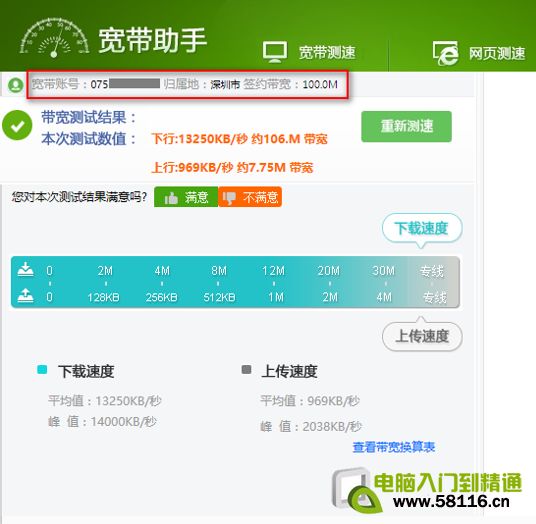This screenshot has height=524, width=536.
Task: Click the upload arrow icon on speed scale
Action: coord(26,295)
